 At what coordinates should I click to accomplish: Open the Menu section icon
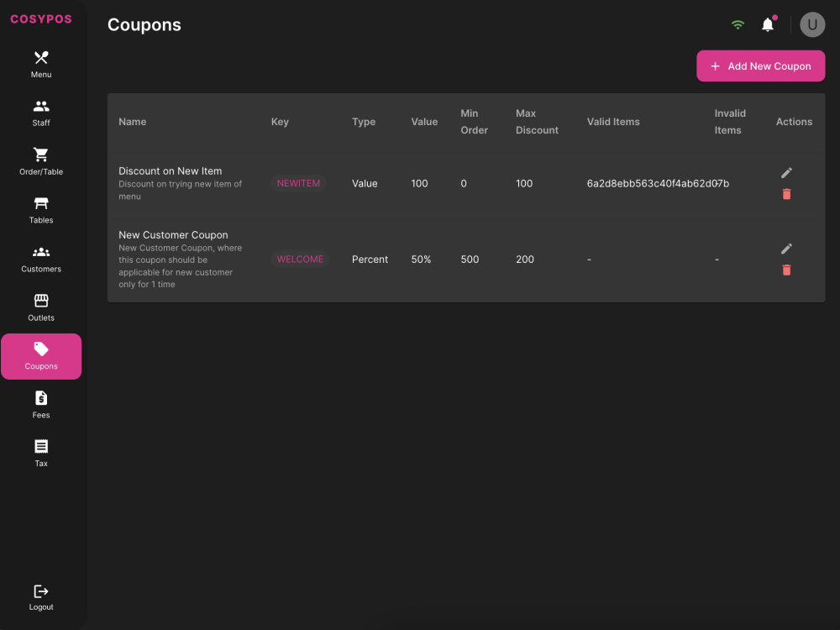(41, 57)
